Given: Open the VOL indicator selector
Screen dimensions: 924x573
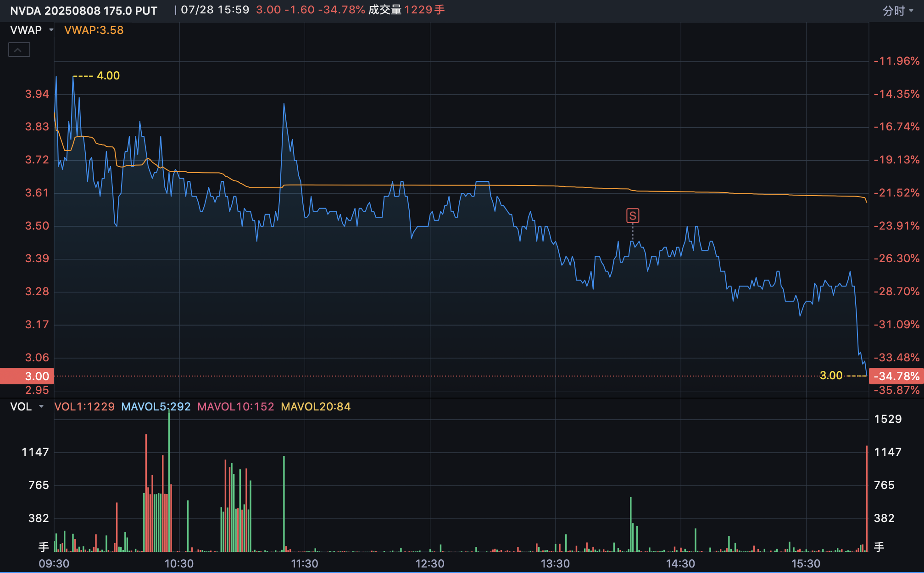Looking at the screenshot, I should pyautogui.click(x=21, y=407).
